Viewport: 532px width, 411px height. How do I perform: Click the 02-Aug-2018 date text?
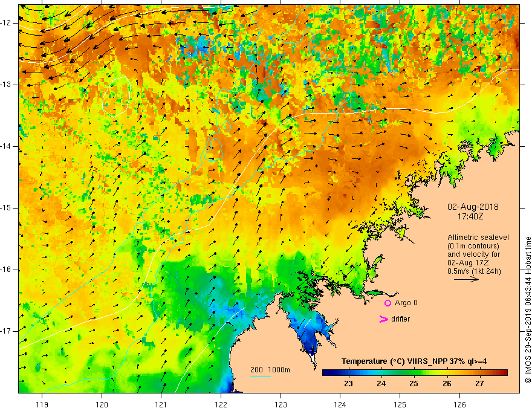473,207
